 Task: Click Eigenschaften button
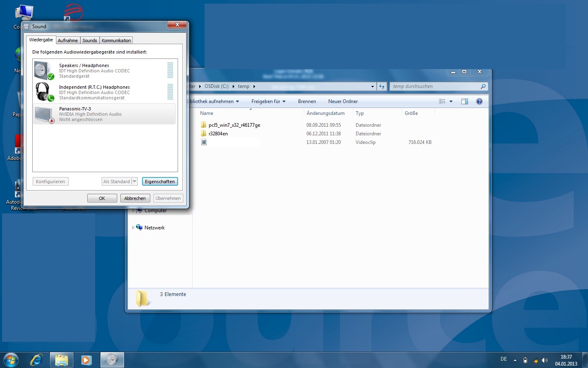click(160, 182)
